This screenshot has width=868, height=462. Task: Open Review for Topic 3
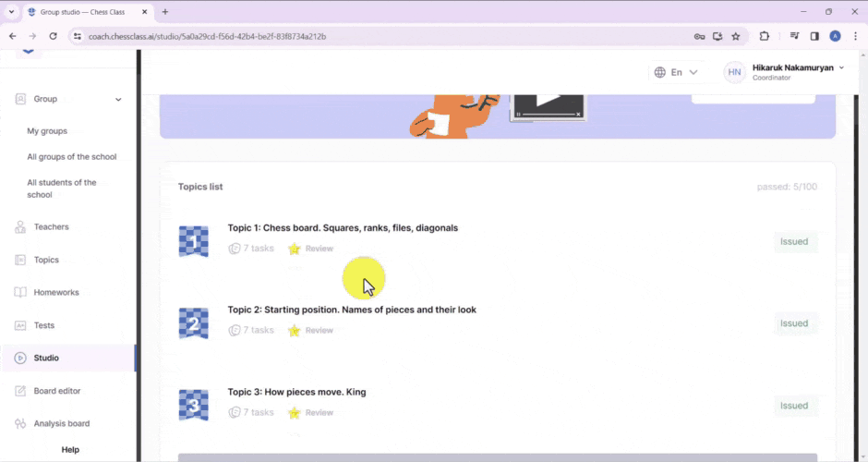[x=319, y=413]
